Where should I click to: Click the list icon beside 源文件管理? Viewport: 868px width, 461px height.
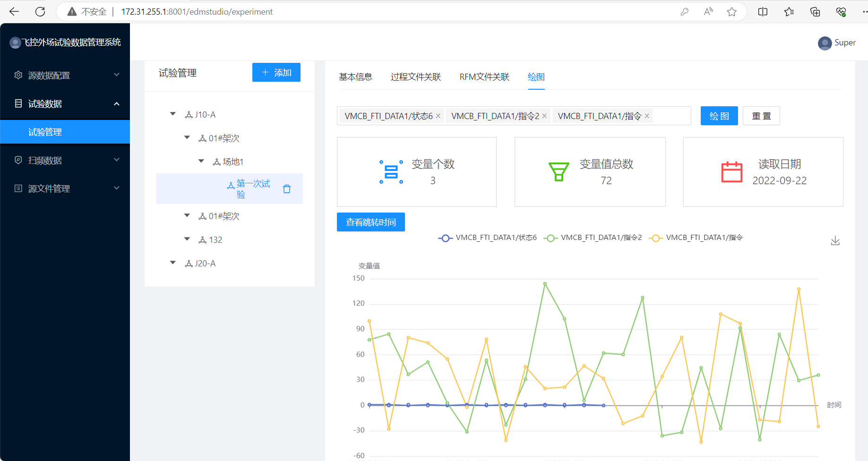(18, 188)
